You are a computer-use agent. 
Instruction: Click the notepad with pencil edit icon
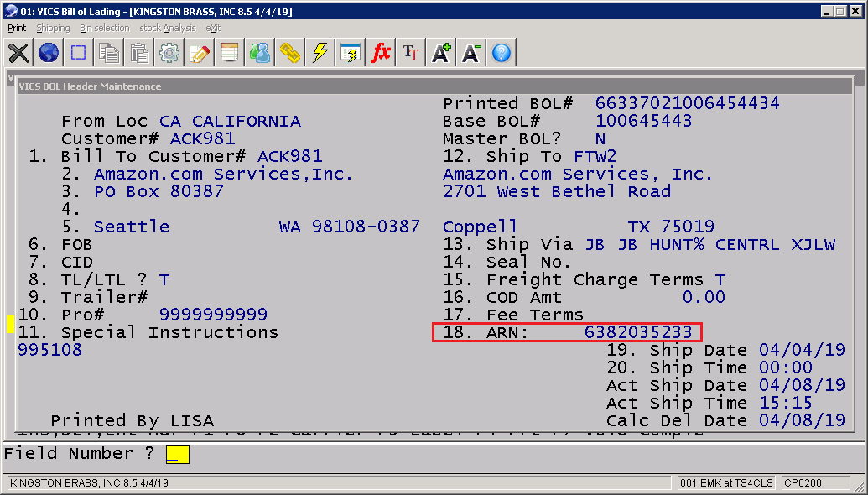point(200,53)
